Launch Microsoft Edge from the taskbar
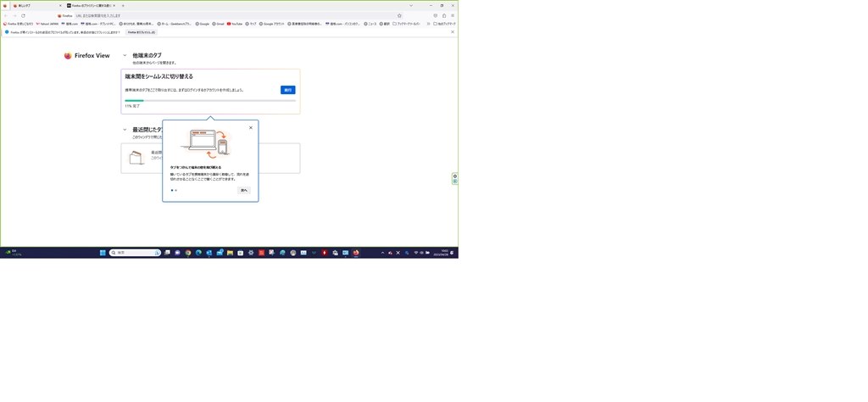The width and height of the screenshot is (868, 402). point(198,253)
